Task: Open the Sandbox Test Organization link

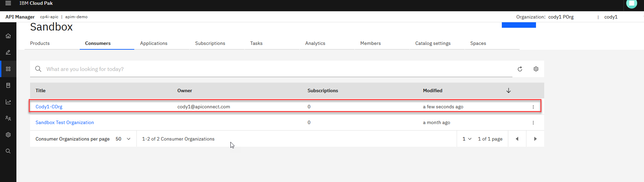Action: pyautogui.click(x=65, y=122)
